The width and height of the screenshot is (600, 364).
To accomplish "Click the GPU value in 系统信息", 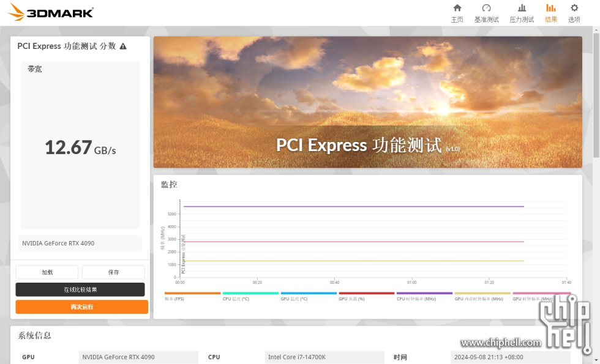I will click(138, 357).
